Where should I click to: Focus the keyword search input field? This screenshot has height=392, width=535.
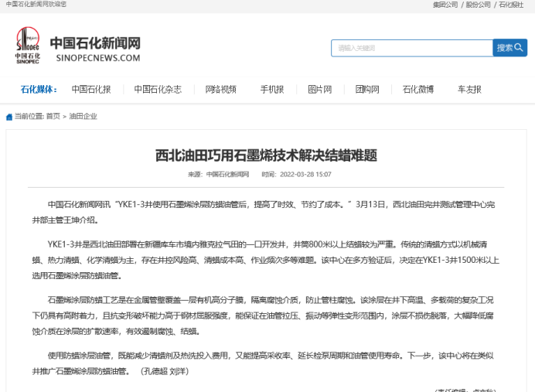(x=412, y=48)
